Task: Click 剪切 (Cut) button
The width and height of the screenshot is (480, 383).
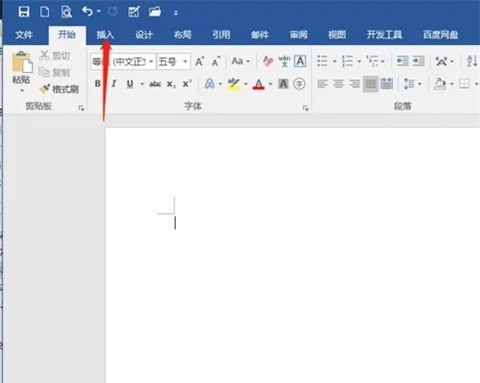Action: pyautogui.click(x=54, y=55)
